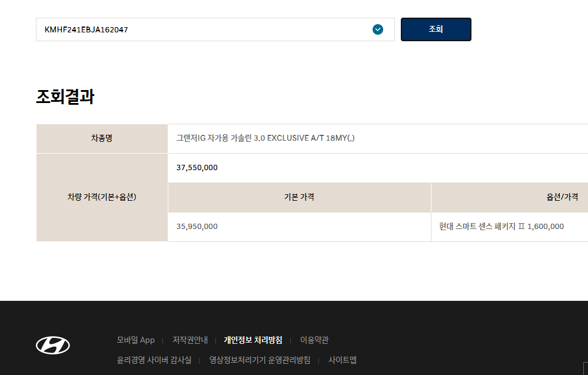
Task: Open the 이용약관 footer link
Action: [x=314, y=340]
